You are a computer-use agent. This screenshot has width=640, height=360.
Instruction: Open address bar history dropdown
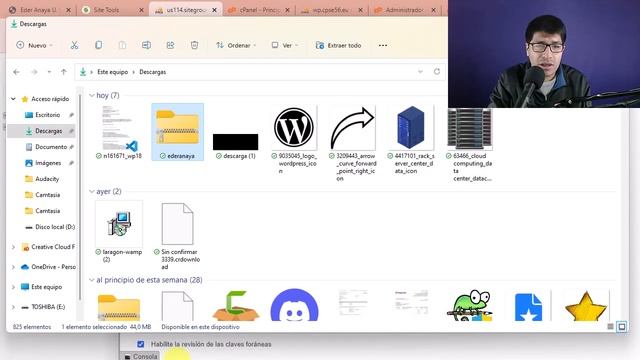click(x=420, y=72)
